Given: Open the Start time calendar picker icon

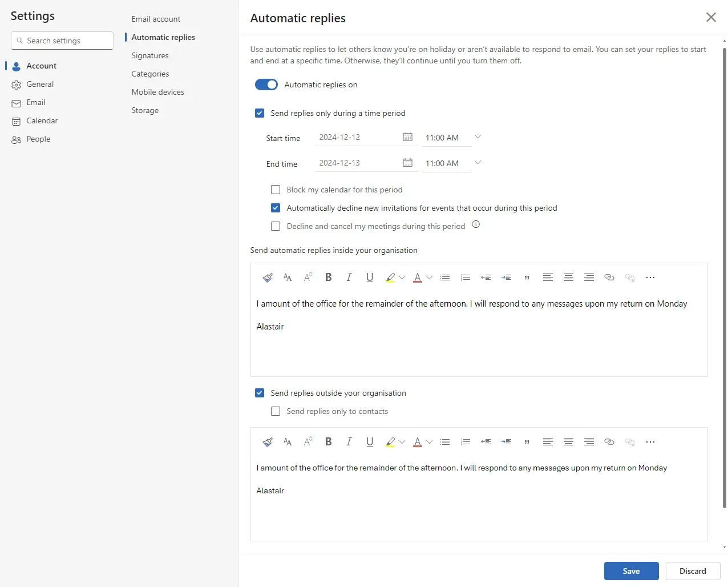Looking at the screenshot, I should 407,137.
